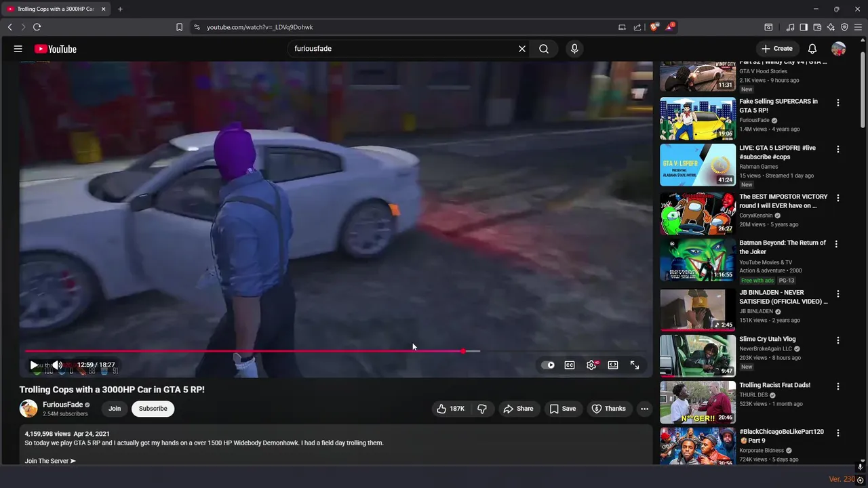This screenshot has height=488, width=868.
Task: Turn on closed captions
Action: pos(570,365)
